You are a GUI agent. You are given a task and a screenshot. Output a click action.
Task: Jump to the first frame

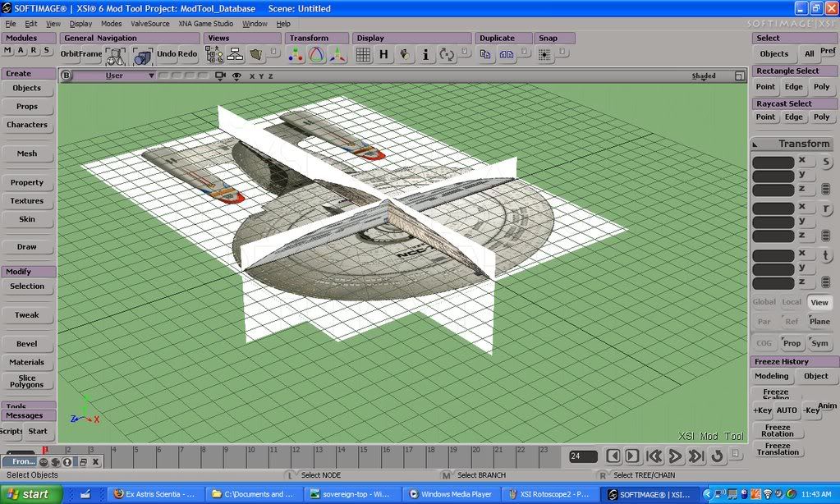pos(654,456)
